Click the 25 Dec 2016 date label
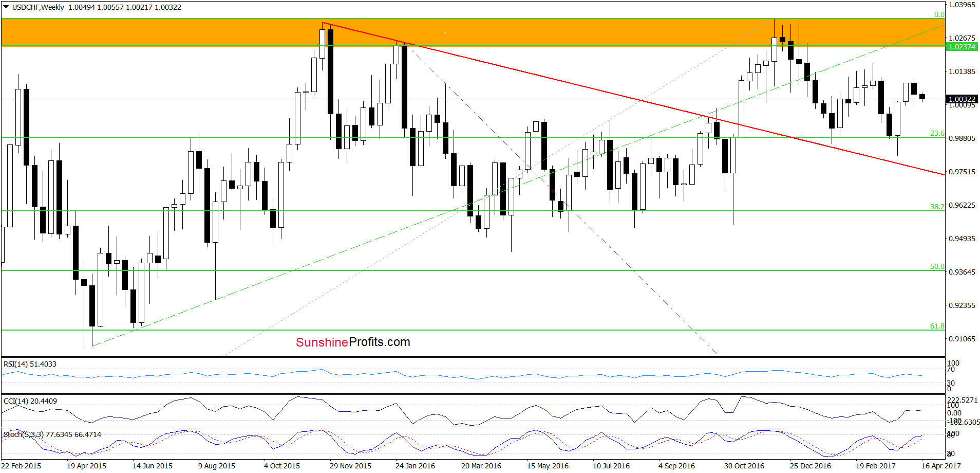 click(811, 466)
